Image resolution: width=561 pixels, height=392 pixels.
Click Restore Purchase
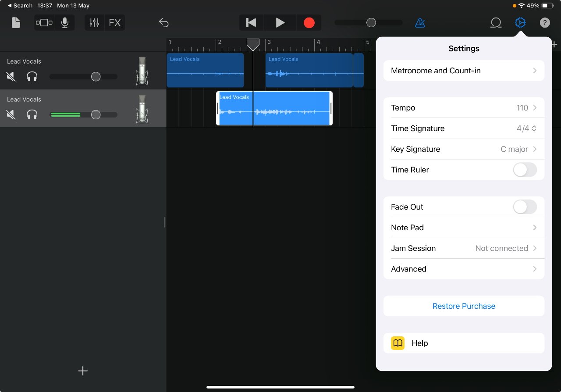point(464,306)
